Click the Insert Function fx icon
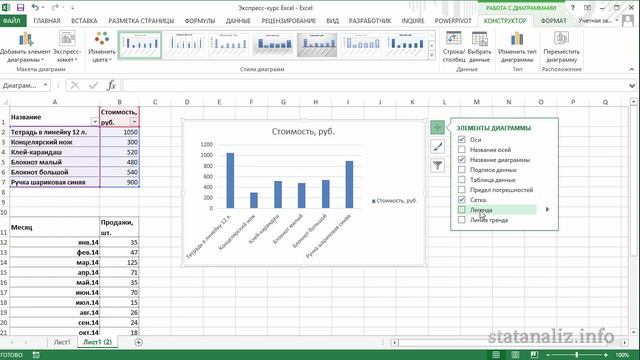The image size is (640, 360). point(111,85)
